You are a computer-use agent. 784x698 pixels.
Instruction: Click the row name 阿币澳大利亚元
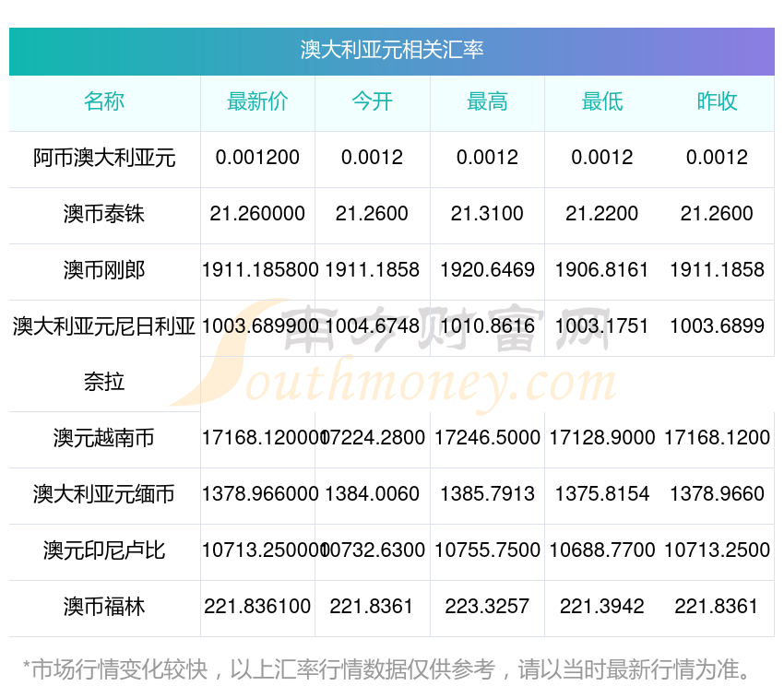pyautogui.click(x=104, y=158)
